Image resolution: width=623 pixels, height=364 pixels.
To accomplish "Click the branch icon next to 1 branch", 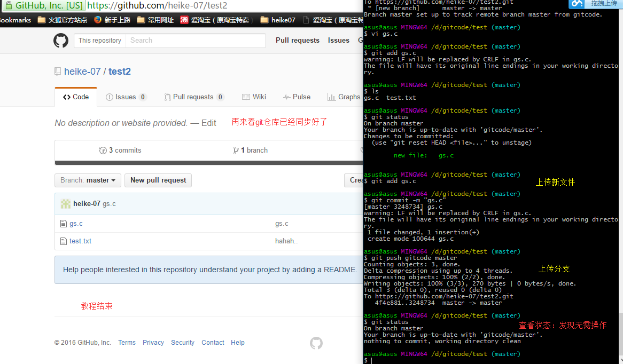I will click(236, 151).
